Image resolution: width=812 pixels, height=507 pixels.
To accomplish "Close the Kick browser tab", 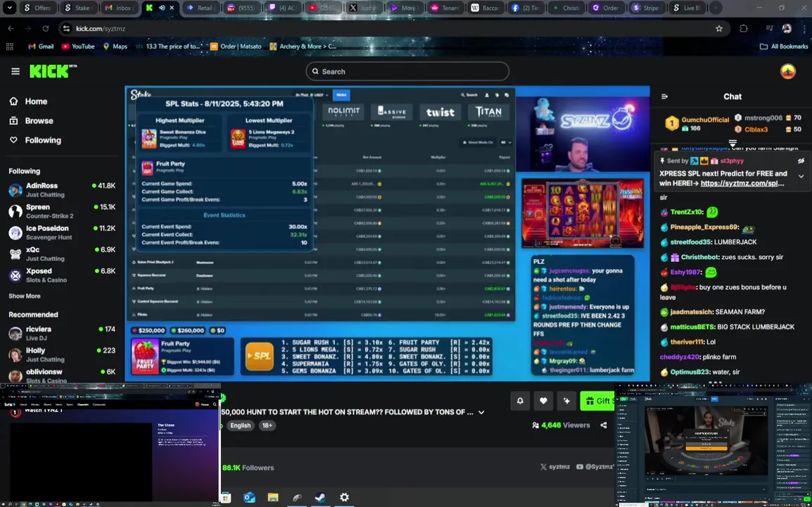I will click(172, 8).
